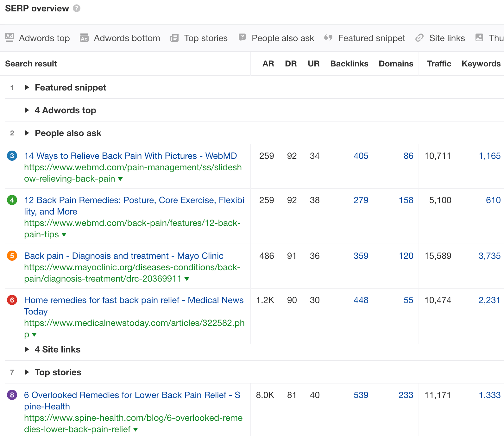Open domains count 55
This screenshot has height=436, width=504.
pyautogui.click(x=408, y=300)
